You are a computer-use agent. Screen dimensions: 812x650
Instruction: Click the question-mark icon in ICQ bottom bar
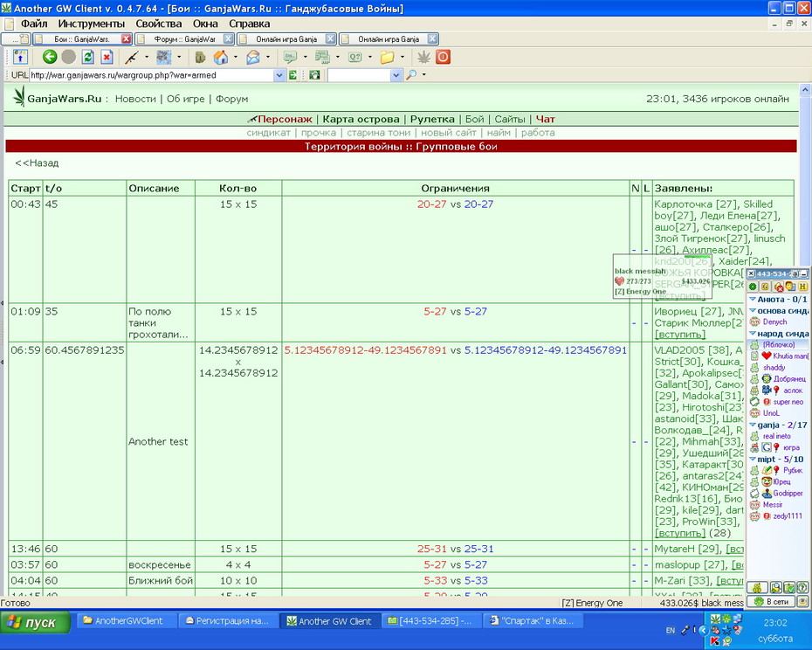pos(802,588)
